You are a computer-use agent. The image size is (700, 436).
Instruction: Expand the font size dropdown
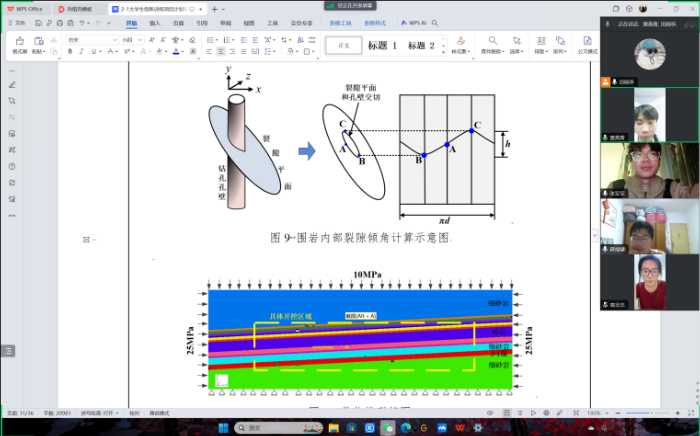point(141,39)
